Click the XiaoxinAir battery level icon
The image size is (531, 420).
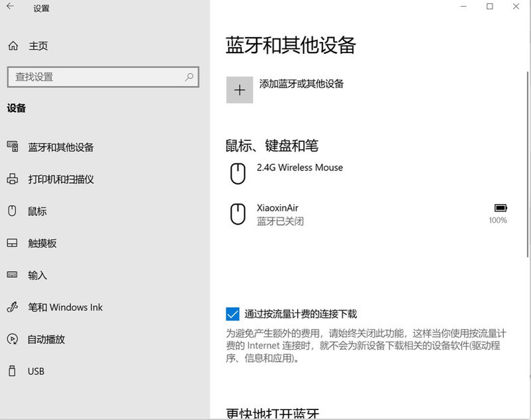pos(500,208)
